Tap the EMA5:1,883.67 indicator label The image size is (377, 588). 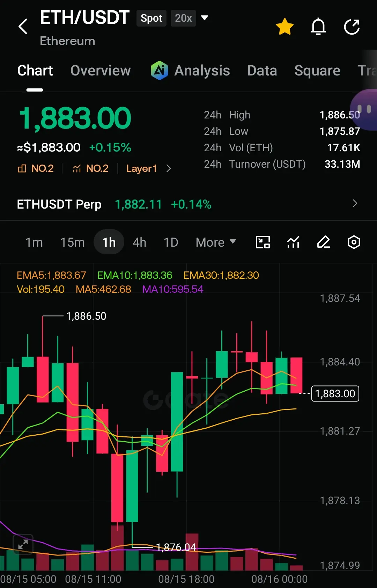[x=51, y=275]
